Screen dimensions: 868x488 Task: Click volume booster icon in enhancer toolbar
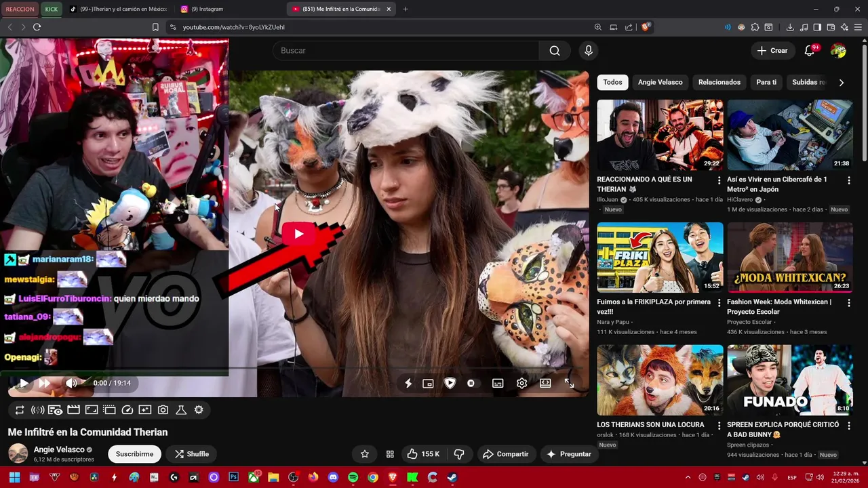point(38,410)
